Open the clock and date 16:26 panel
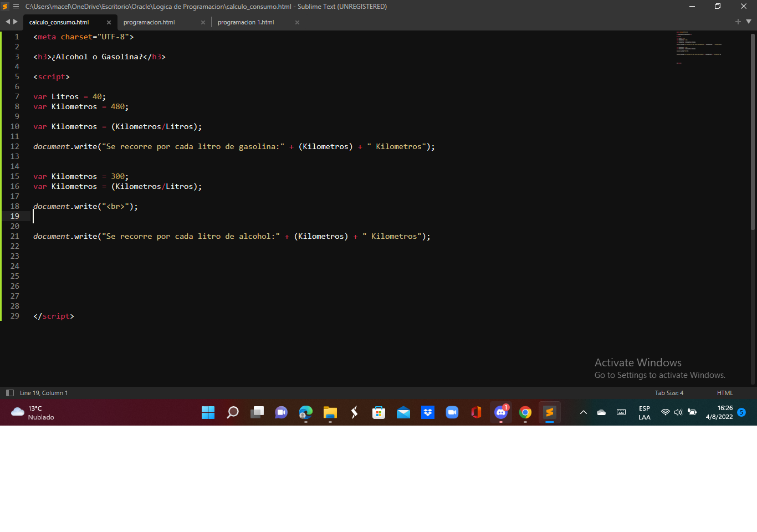This screenshot has width=757, height=532. click(x=719, y=413)
